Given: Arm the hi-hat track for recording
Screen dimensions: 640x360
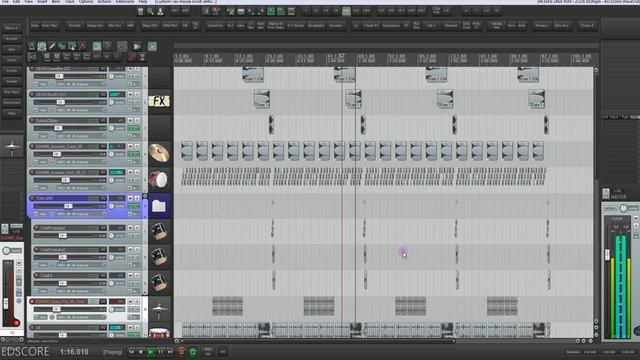Looking at the screenshot, I should (32, 302).
